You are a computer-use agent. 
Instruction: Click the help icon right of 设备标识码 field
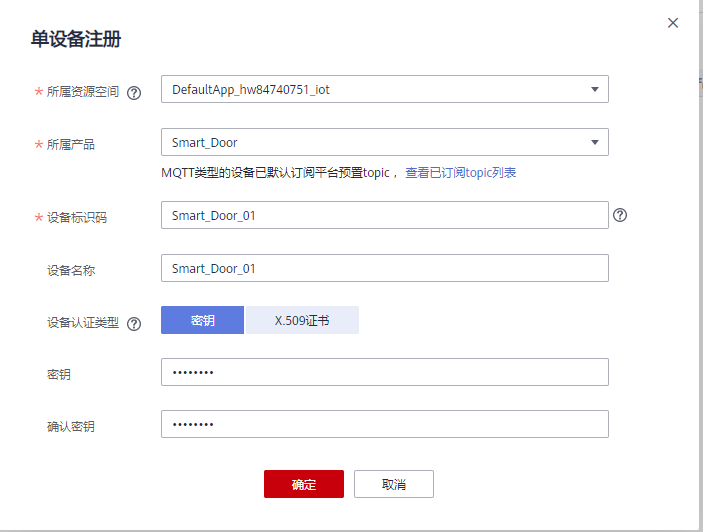(x=620, y=215)
